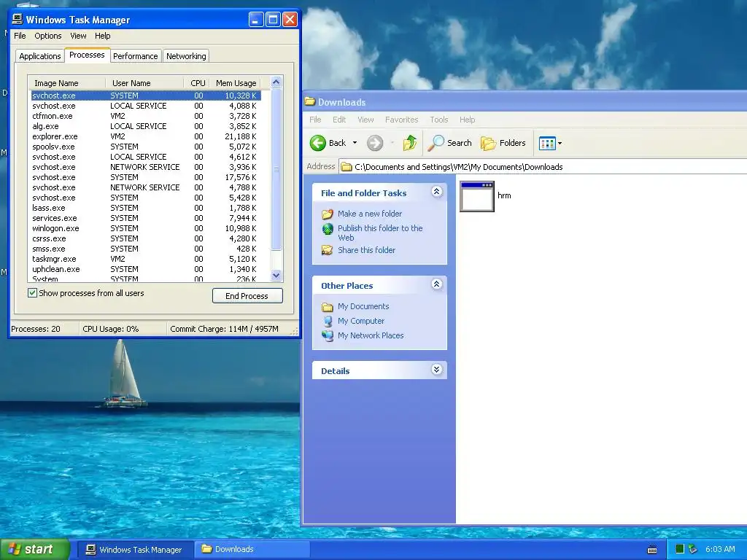The width and height of the screenshot is (747, 560).
Task: Click the Up folder icon in Downloads toolbar
Action: click(x=410, y=143)
